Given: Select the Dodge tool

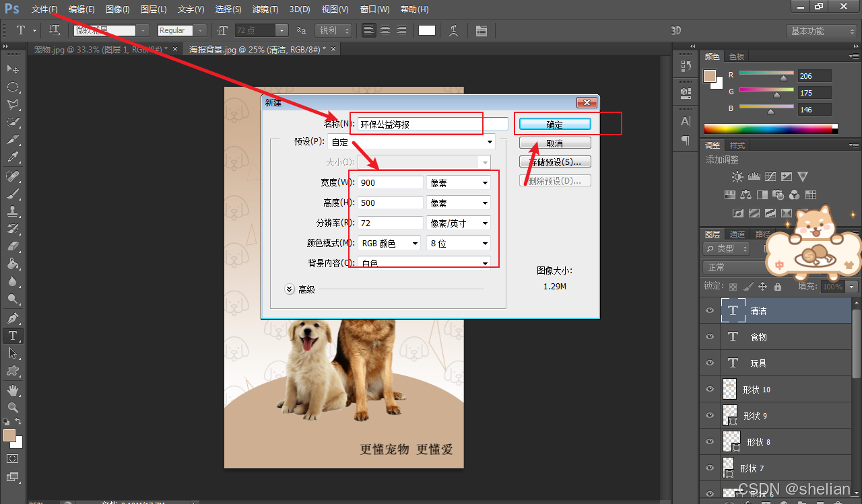Looking at the screenshot, I should coord(13,299).
